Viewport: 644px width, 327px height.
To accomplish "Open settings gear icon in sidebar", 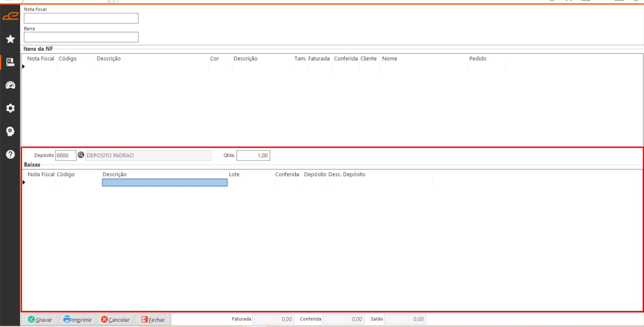I will coord(10,108).
